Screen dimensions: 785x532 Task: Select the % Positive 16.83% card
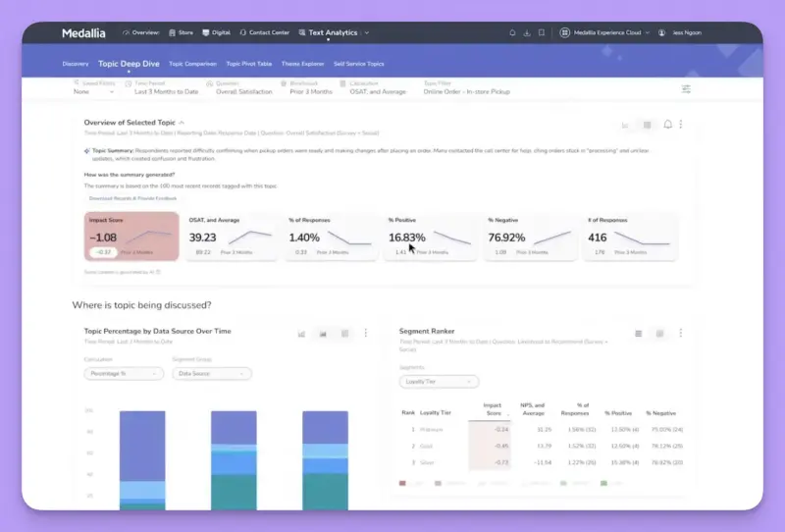pyautogui.click(x=431, y=237)
